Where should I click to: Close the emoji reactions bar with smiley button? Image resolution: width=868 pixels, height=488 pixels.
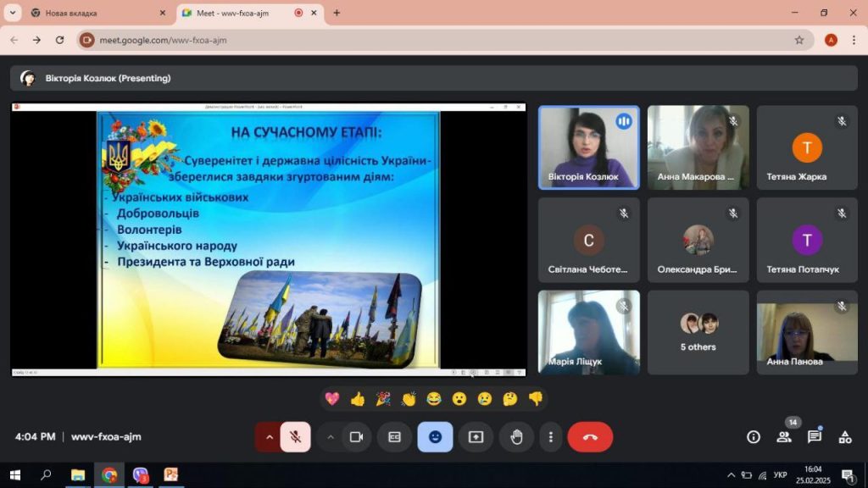[x=435, y=437]
